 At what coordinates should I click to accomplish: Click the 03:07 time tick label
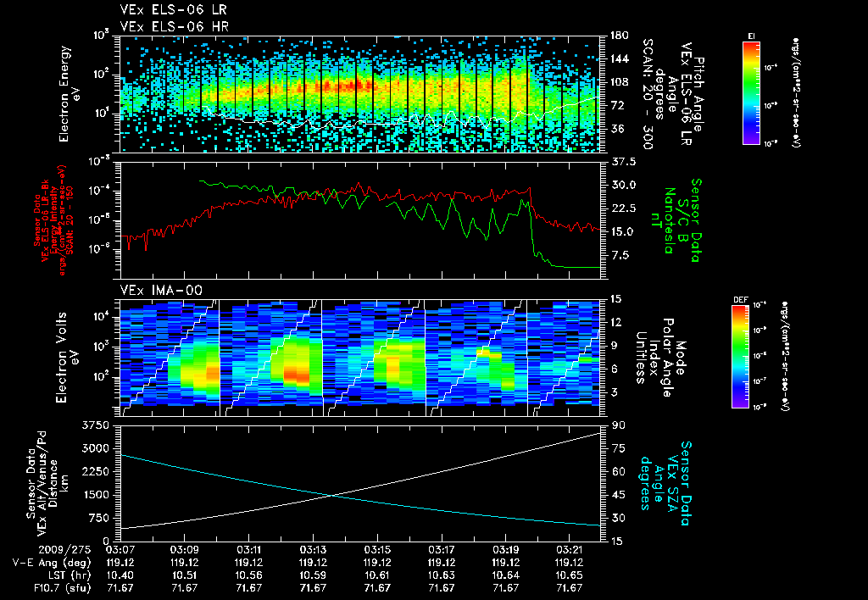(x=120, y=550)
